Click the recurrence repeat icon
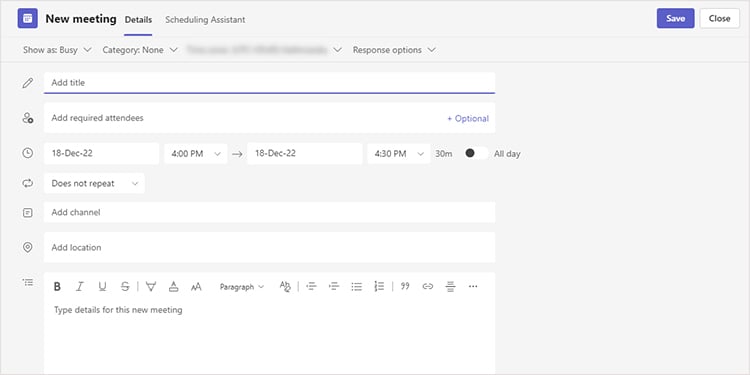Viewport: 750px width, 375px height. coord(28,183)
